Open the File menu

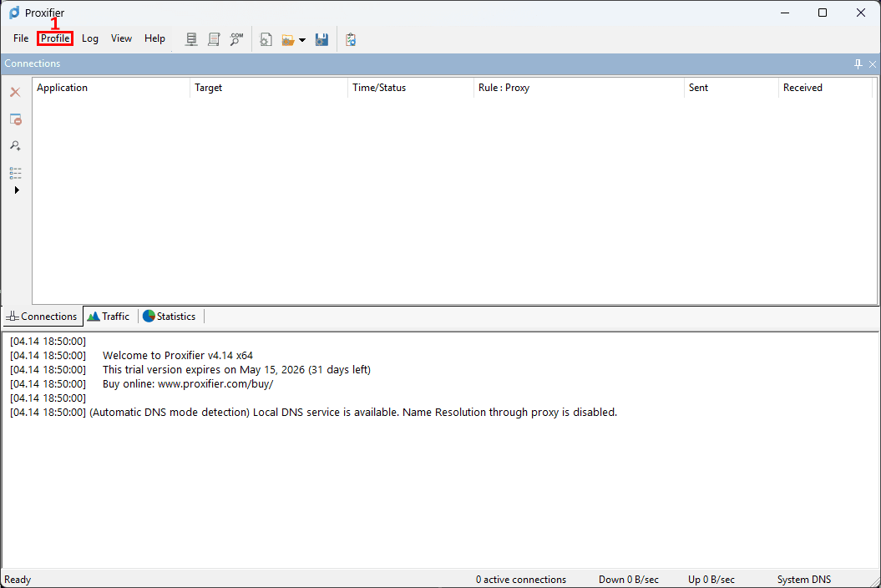pos(21,38)
